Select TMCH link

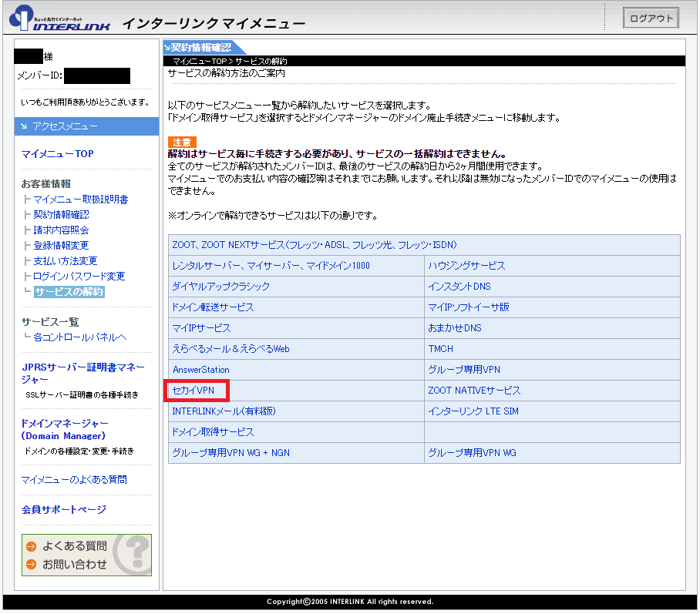(441, 349)
